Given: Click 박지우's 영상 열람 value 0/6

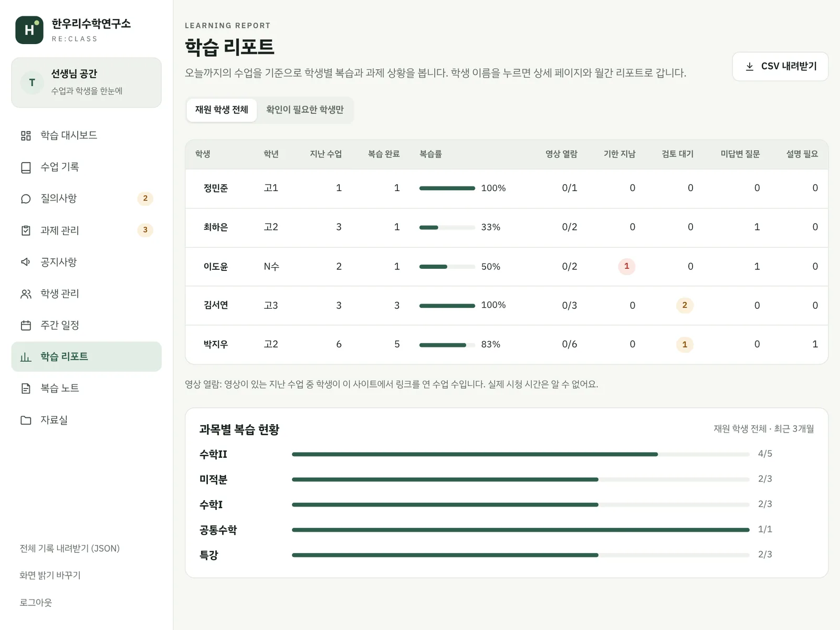Looking at the screenshot, I should (x=570, y=344).
